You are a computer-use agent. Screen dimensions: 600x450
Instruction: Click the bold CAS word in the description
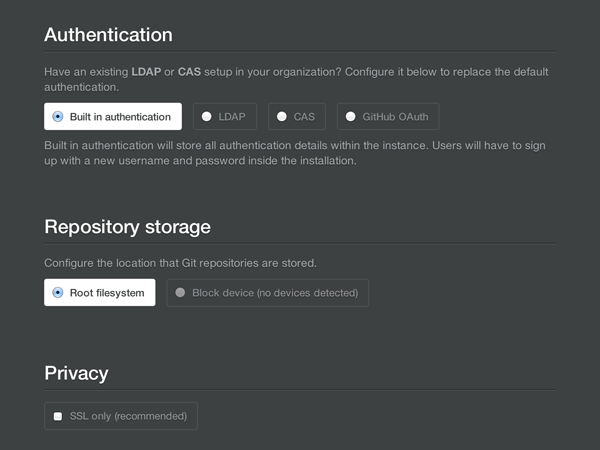click(189, 72)
